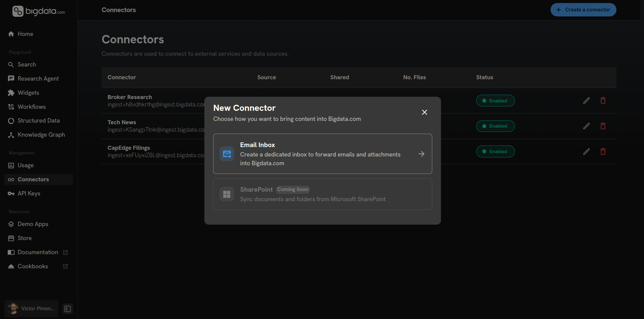
Task: Click the Store storefront icon
Action: pyautogui.click(x=11, y=238)
